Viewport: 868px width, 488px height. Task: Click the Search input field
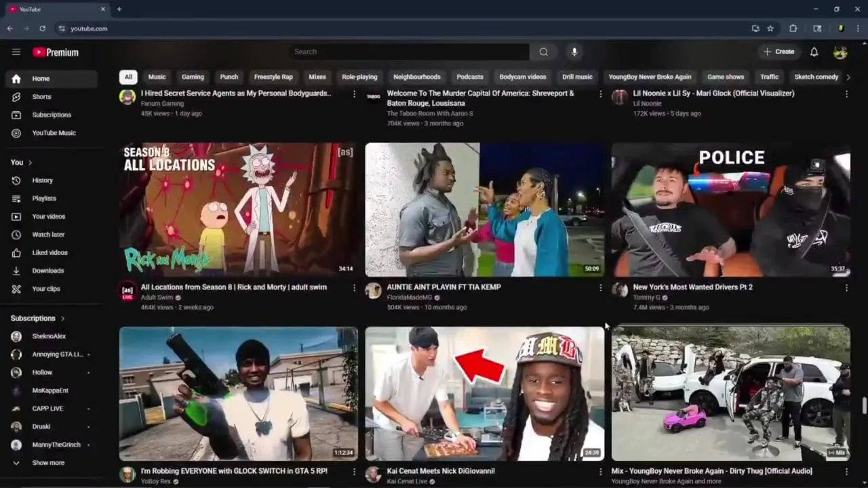pos(409,52)
